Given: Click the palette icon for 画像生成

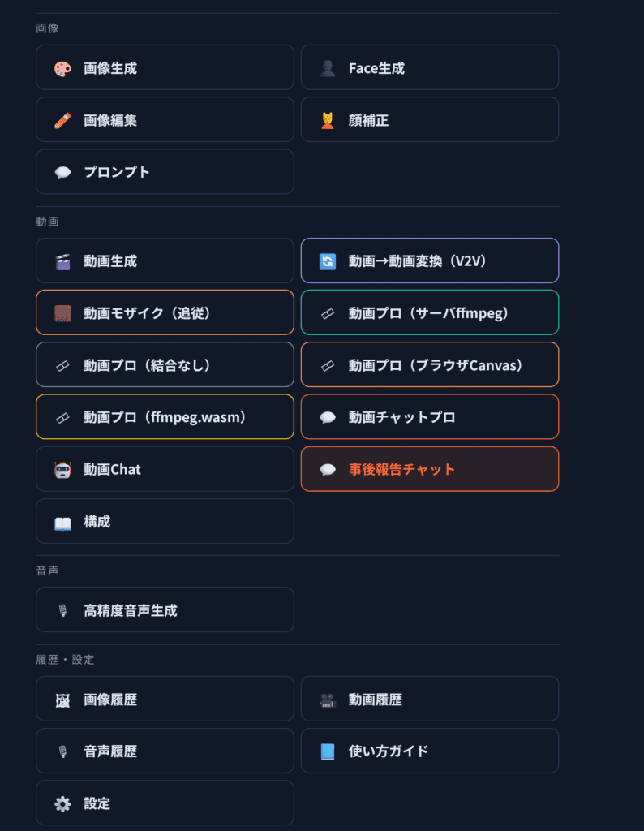Looking at the screenshot, I should coord(62,68).
